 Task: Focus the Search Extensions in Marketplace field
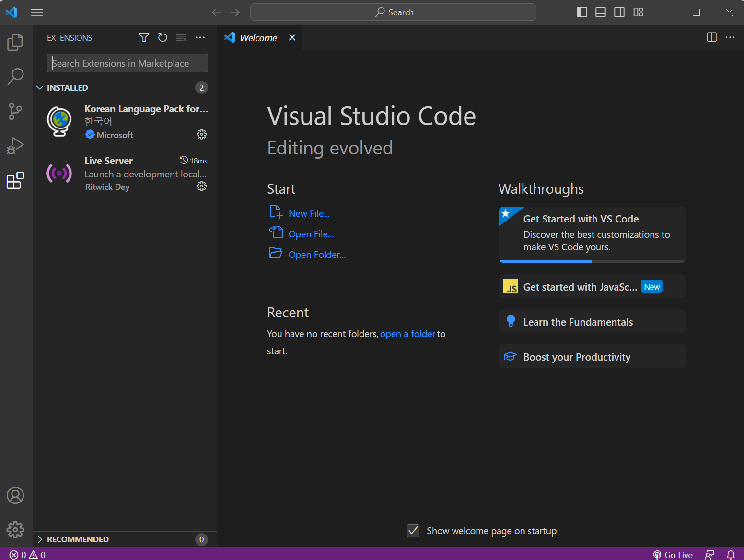(x=128, y=63)
